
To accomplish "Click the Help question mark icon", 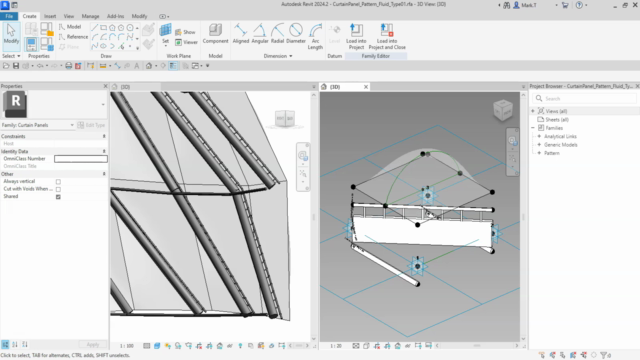I will [579, 5].
